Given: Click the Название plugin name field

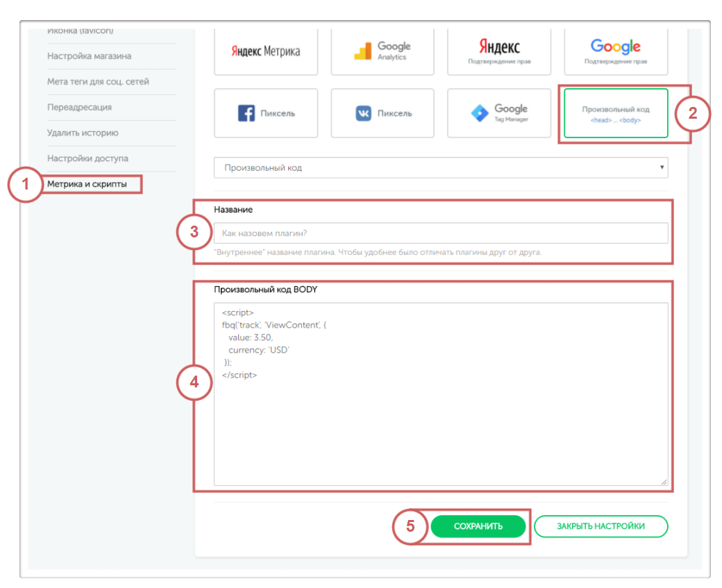Looking at the screenshot, I should [441, 233].
